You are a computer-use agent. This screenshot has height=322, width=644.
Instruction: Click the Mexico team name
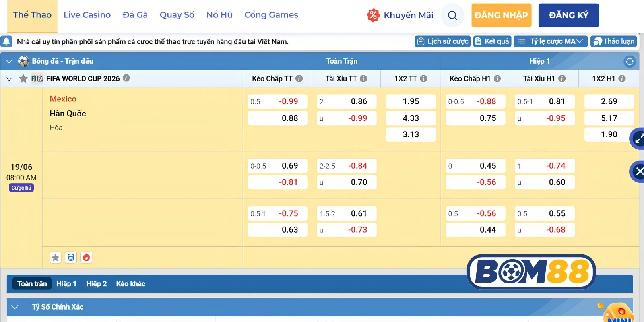tap(63, 99)
